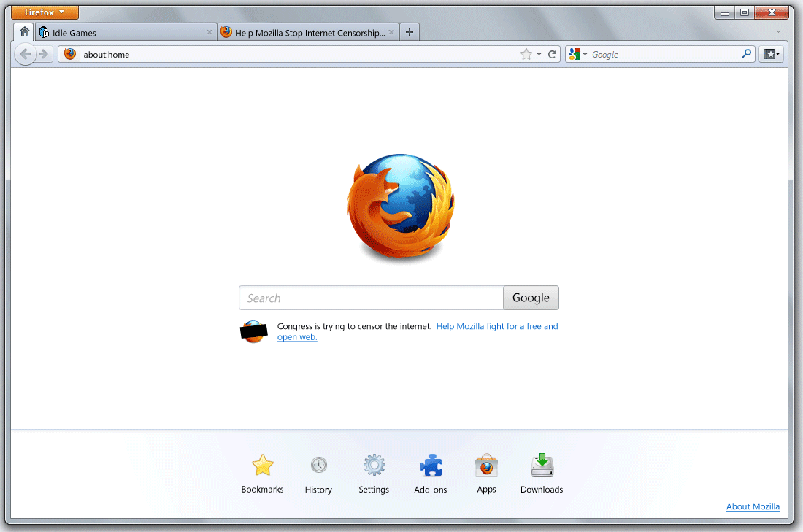Screen dimensions: 803x532
Task: Click the search magnifier icon
Action: click(746, 54)
